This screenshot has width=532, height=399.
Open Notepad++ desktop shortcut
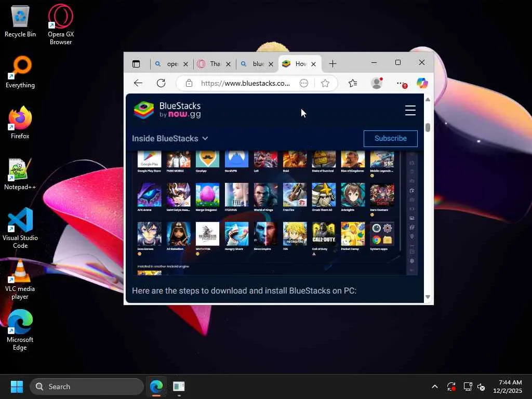coord(20,174)
